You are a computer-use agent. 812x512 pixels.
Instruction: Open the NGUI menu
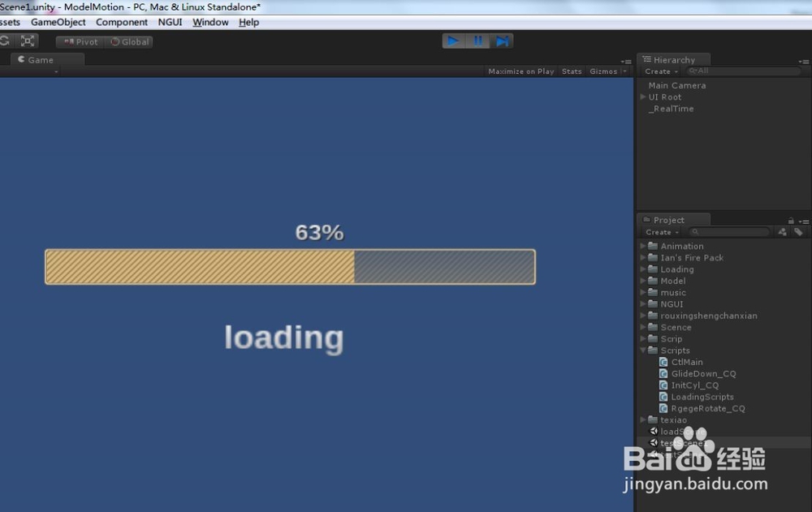tap(170, 22)
